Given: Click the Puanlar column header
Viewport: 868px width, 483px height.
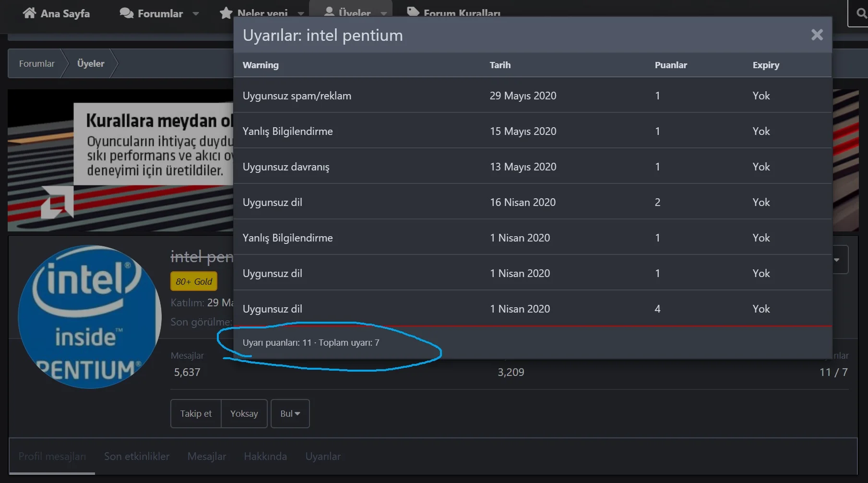Looking at the screenshot, I should coord(671,65).
